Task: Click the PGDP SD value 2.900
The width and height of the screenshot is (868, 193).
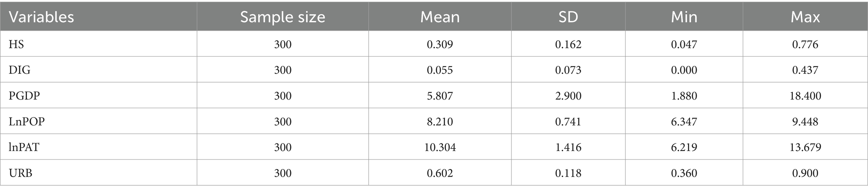Action: pos(568,96)
